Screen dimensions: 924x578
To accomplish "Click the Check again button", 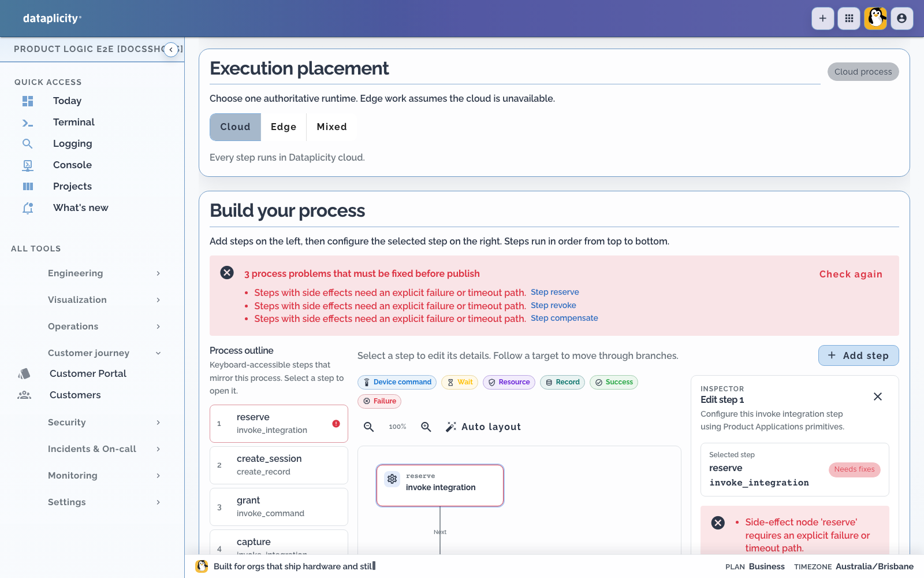I will (x=851, y=275).
